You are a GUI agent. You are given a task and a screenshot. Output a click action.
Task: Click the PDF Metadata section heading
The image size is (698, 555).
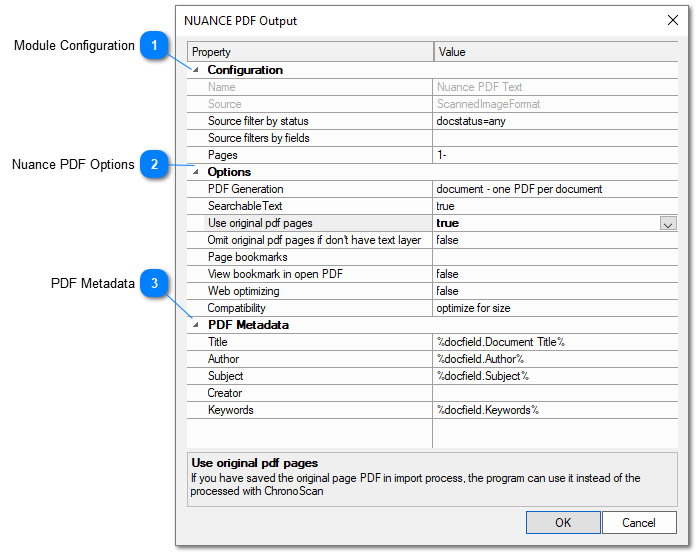click(x=248, y=325)
